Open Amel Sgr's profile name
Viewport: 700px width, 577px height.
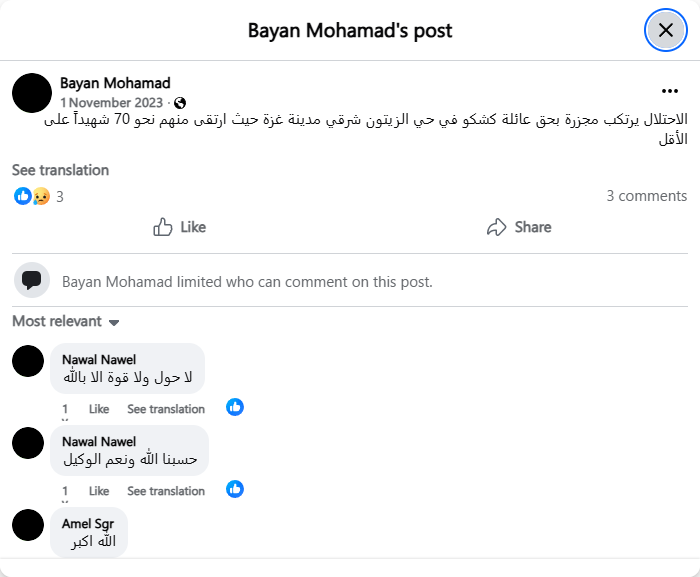point(88,523)
